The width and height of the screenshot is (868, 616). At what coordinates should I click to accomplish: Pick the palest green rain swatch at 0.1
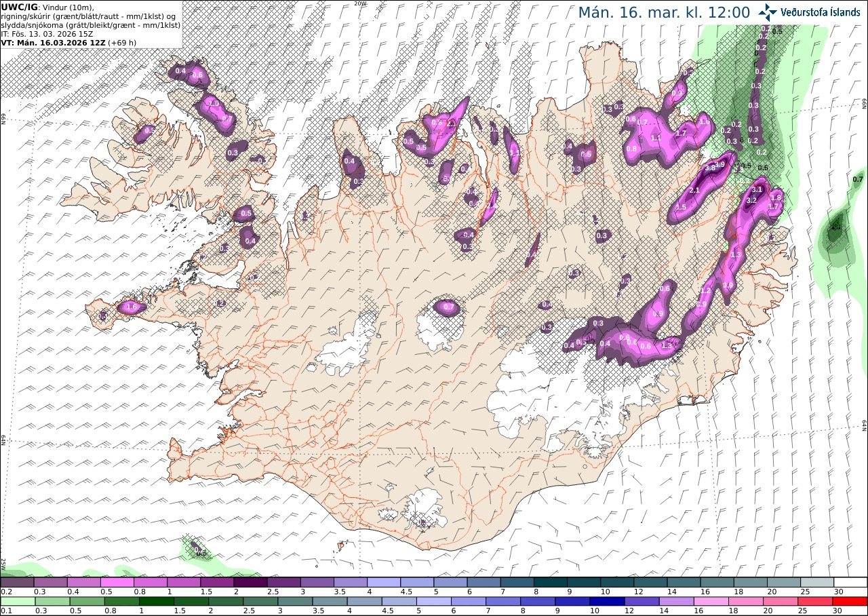17,601
